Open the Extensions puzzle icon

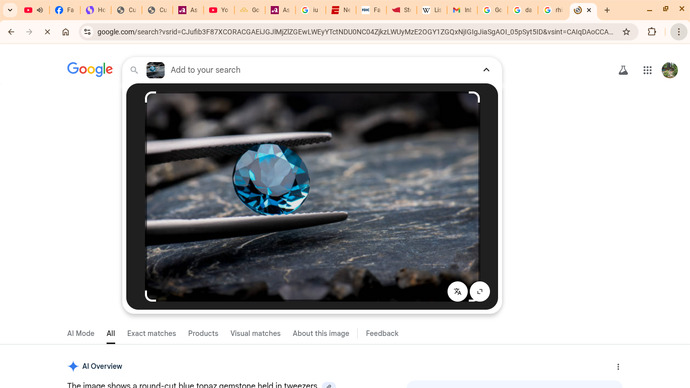point(652,32)
